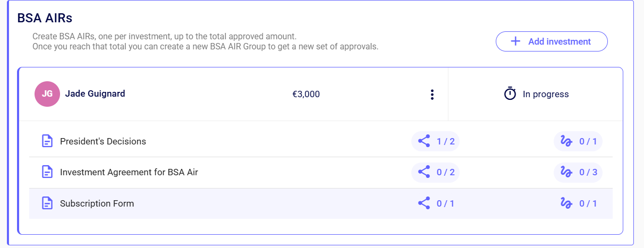Viewport: 644px width, 248px height.
Task: Click the In progress status label
Action: [546, 95]
